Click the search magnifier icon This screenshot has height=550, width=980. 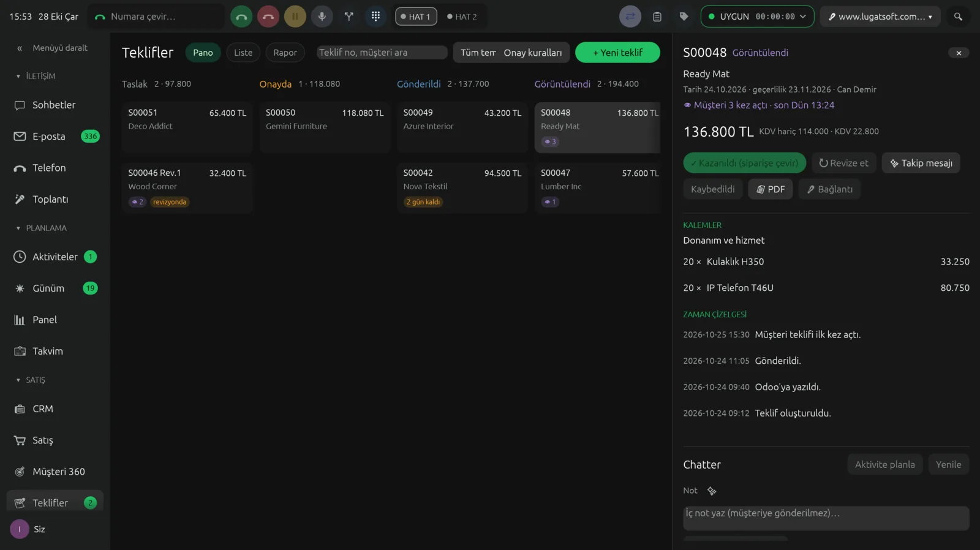pos(959,17)
